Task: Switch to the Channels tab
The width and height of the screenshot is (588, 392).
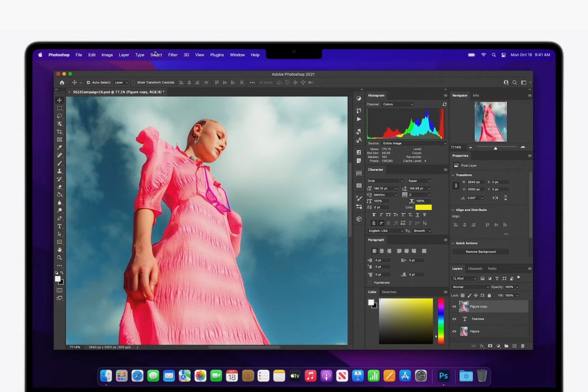Action: (475, 268)
